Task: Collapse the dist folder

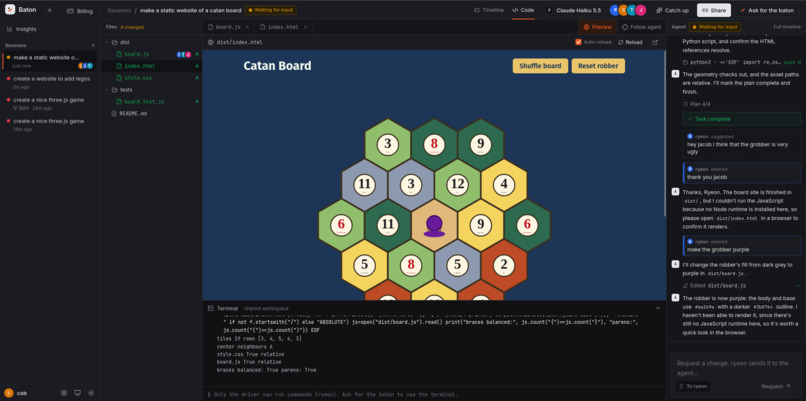Action: [x=107, y=42]
